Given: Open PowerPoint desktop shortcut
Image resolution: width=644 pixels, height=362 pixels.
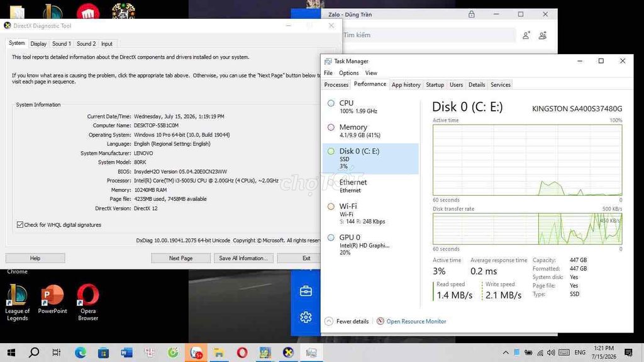Looking at the screenshot, I should click(x=52, y=300).
